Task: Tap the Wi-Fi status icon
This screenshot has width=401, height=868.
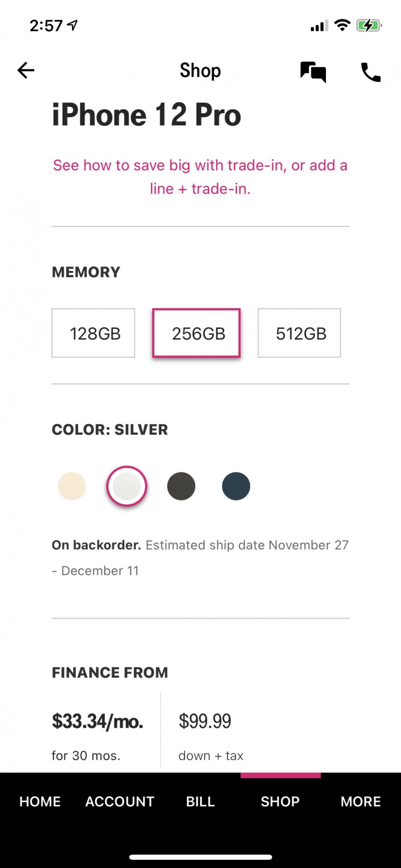Action: click(x=342, y=25)
